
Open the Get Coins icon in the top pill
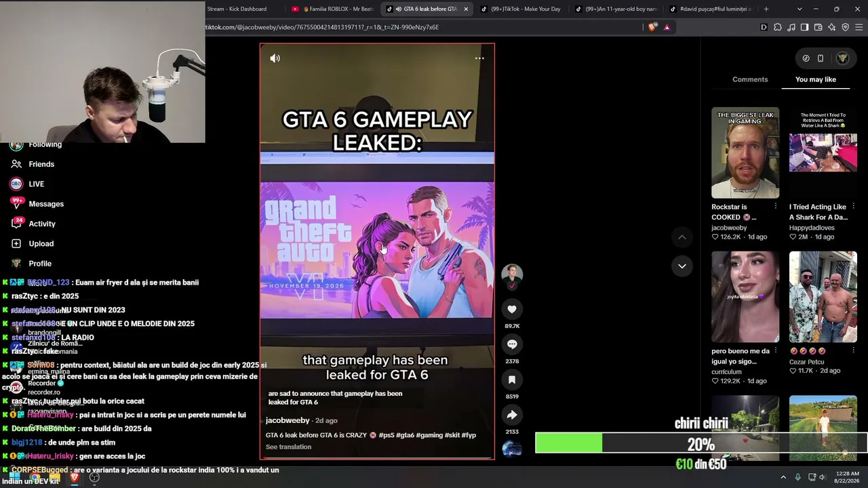tap(806, 58)
